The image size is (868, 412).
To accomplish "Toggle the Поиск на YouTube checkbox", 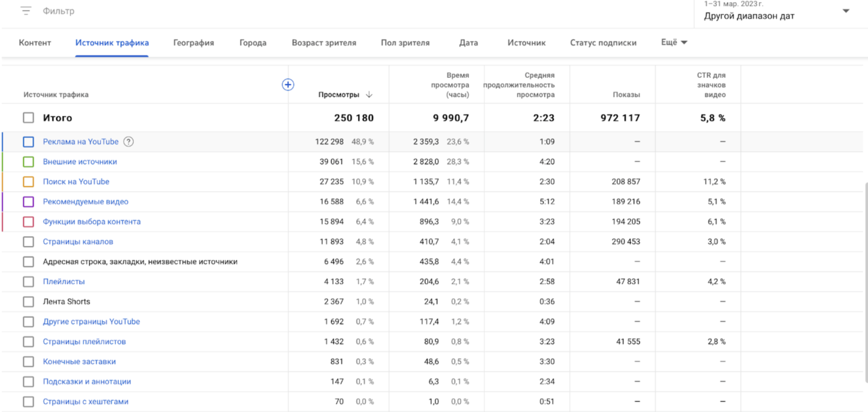I will pyautogui.click(x=28, y=182).
